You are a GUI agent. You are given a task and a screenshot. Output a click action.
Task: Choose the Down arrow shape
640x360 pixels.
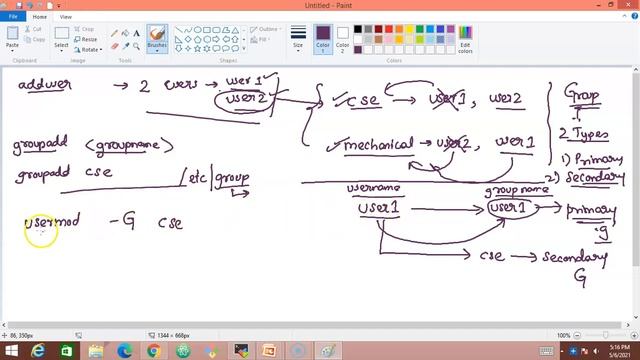tap(179, 48)
